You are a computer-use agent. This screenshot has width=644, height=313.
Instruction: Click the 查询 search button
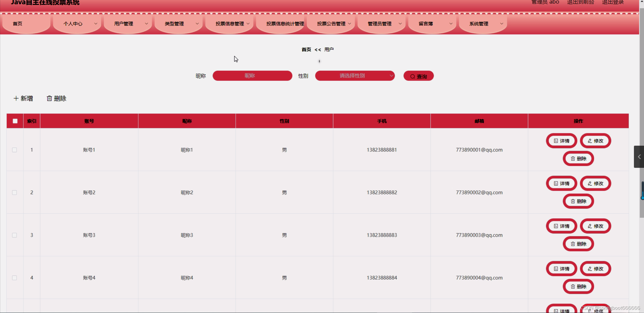(x=418, y=76)
